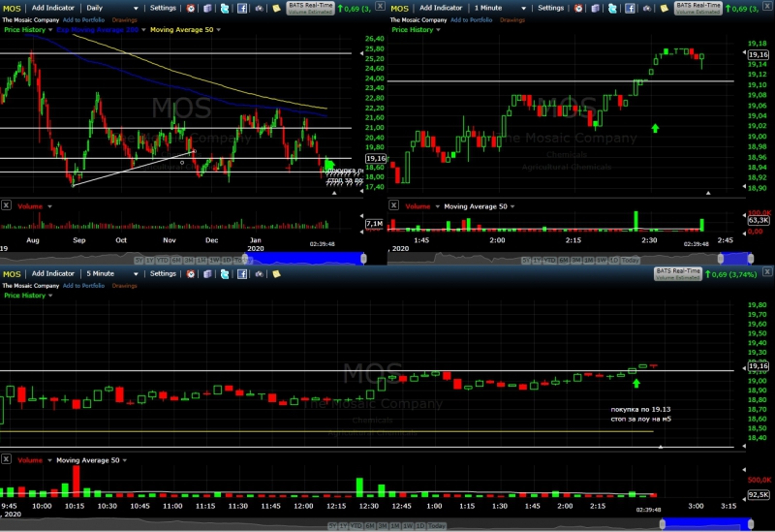The image size is (775, 532).
Task: Click Facebook icon in 5 Minute chart toolbar
Action: click(242, 274)
